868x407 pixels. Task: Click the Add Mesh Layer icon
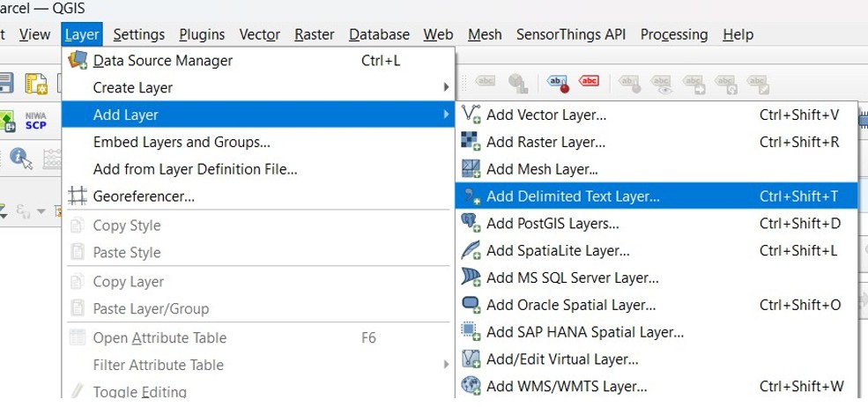pyautogui.click(x=471, y=168)
